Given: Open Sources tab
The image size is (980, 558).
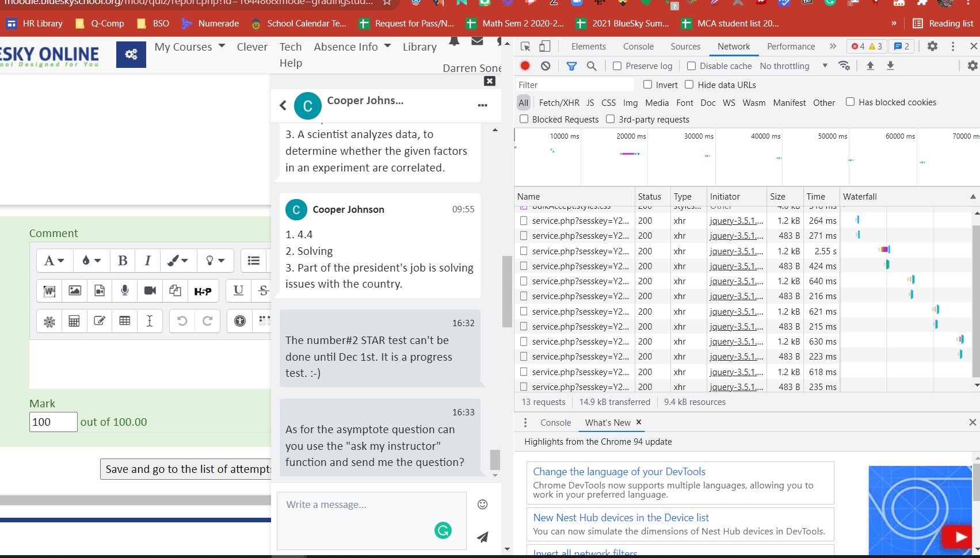Looking at the screenshot, I should click(685, 47).
